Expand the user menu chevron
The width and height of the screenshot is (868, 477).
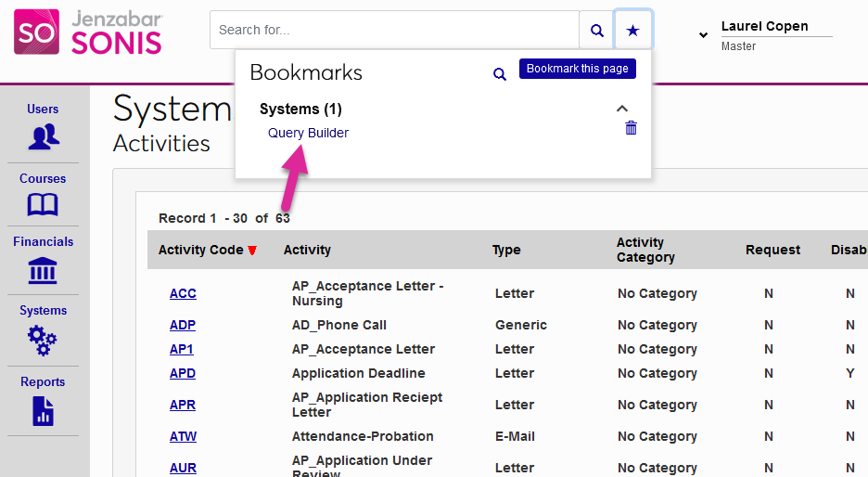tap(703, 35)
